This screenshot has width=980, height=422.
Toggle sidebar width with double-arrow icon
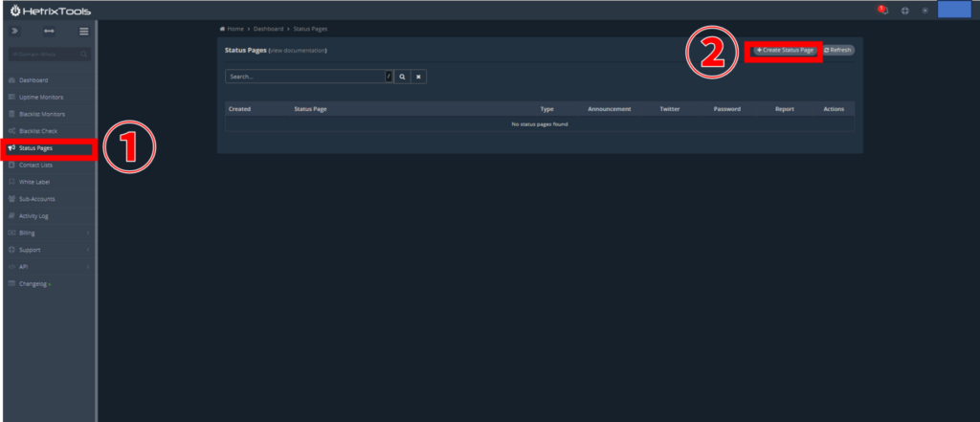coord(49,32)
